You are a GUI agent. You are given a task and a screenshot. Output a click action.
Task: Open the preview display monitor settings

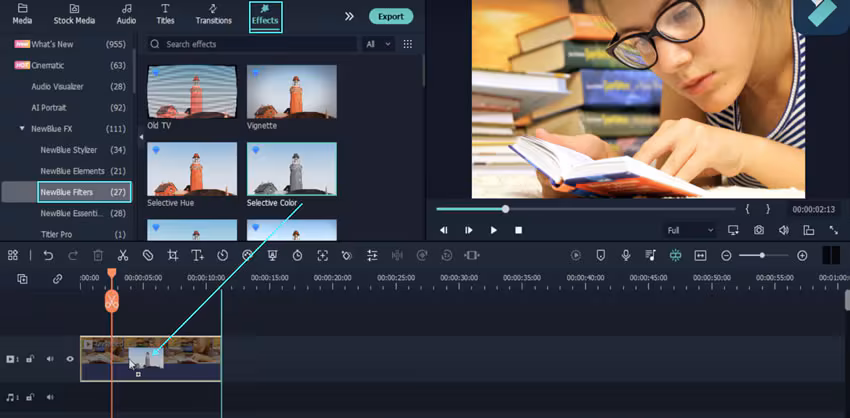tap(733, 230)
